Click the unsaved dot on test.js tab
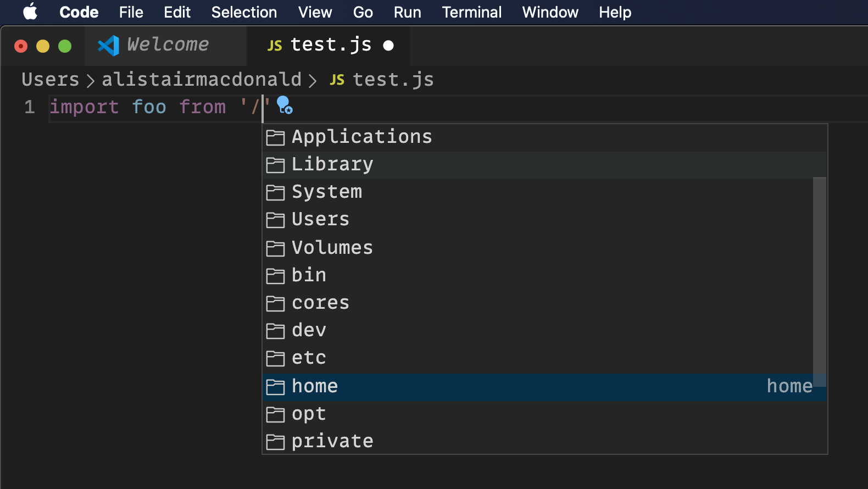The image size is (868, 489). 388,46
